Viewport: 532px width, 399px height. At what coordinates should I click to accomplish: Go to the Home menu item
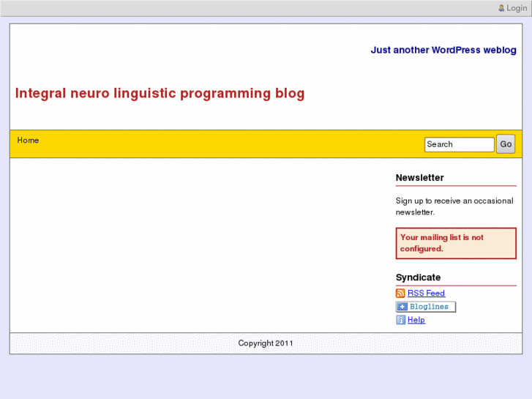click(28, 141)
